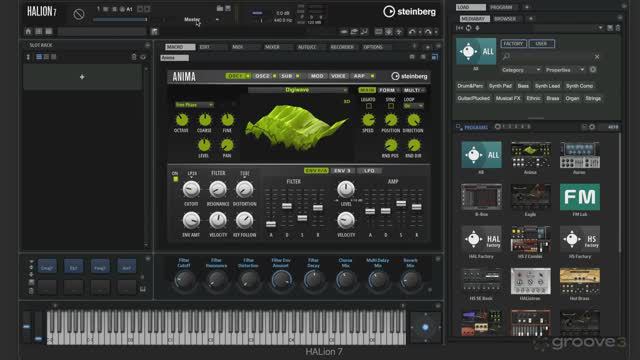Image resolution: width=640 pixels, height=360 pixels.
Task: Select the Hot Brass library thumbnail
Action: point(580,281)
